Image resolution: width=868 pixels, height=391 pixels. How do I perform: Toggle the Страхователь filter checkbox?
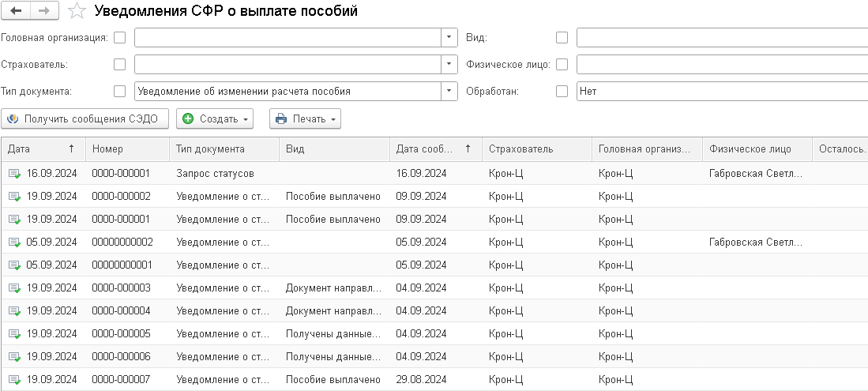120,64
